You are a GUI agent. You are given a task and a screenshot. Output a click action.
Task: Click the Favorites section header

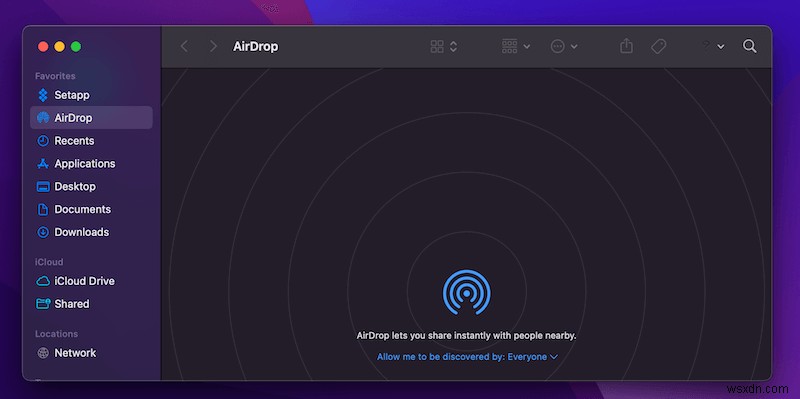(55, 76)
